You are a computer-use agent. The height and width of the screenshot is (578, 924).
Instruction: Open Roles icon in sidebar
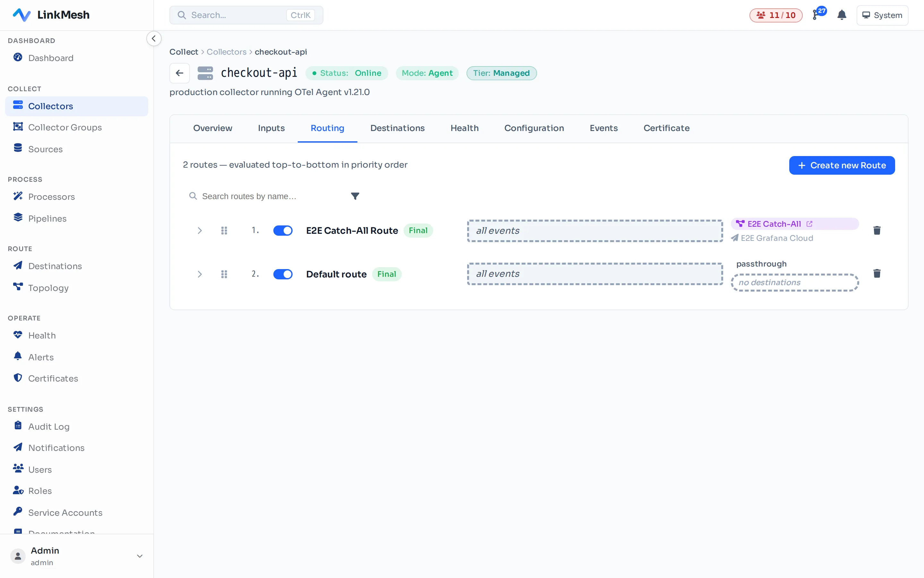18,490
